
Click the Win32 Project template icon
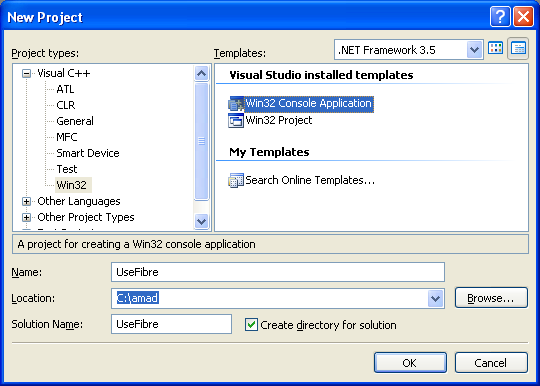click(x=236, y=121)
